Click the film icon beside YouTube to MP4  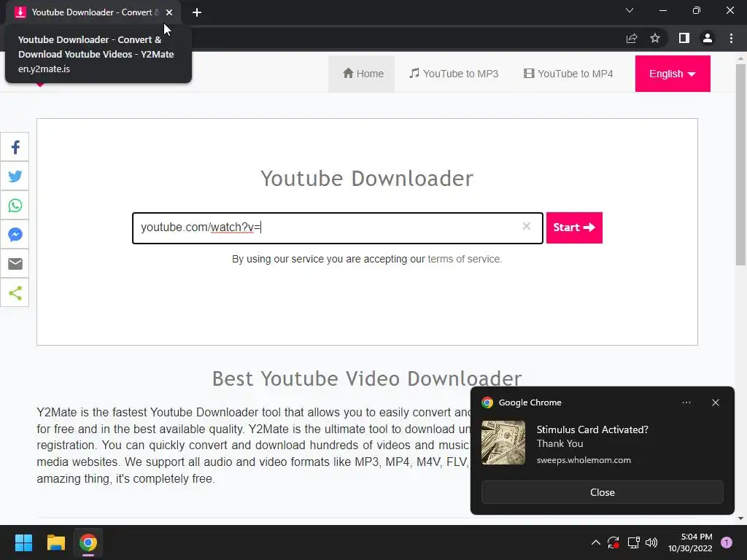tap(529, 74)
